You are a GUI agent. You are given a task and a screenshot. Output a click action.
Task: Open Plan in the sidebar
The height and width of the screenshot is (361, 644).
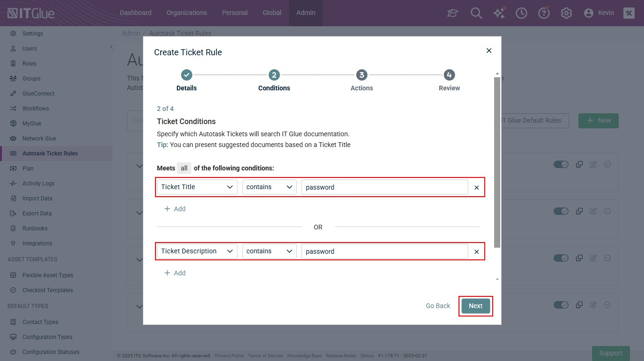(28, 169)
